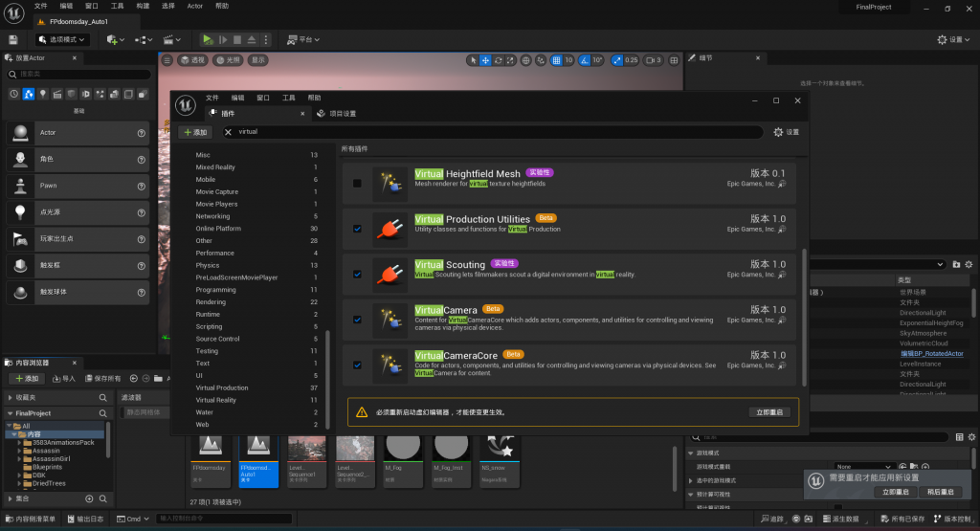This screenshot has height=531, width=980.
Task: Click 保存所有 in the content browser
Action: pos(103,379)
